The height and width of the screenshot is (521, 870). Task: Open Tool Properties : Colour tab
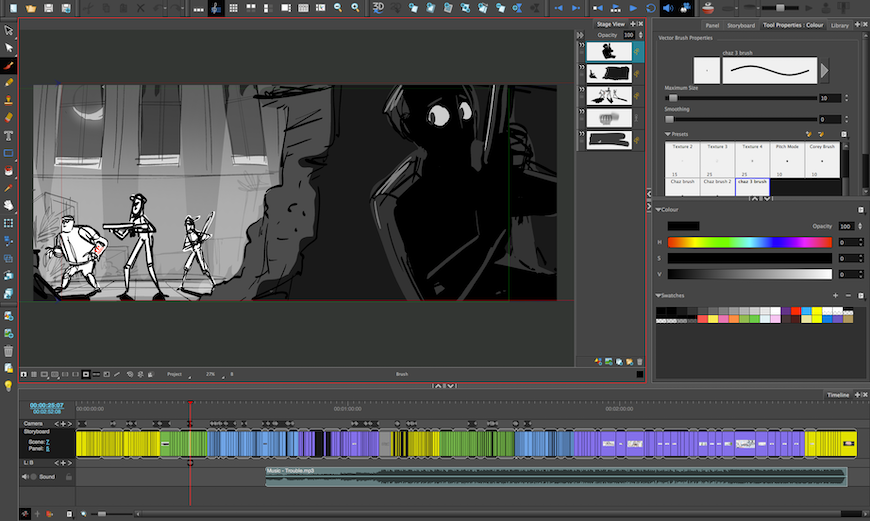click(x=793, y=25)
